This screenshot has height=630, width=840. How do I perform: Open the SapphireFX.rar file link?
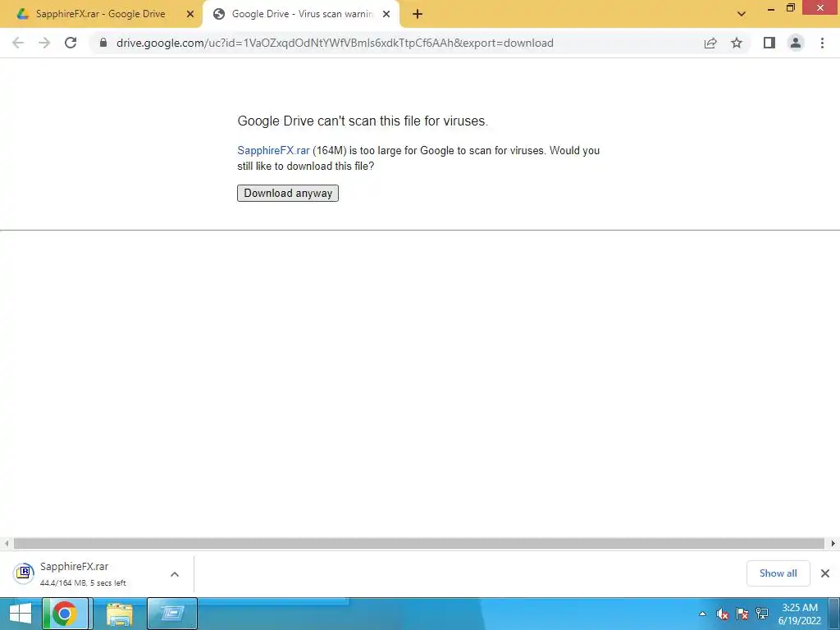coord(273,151)
